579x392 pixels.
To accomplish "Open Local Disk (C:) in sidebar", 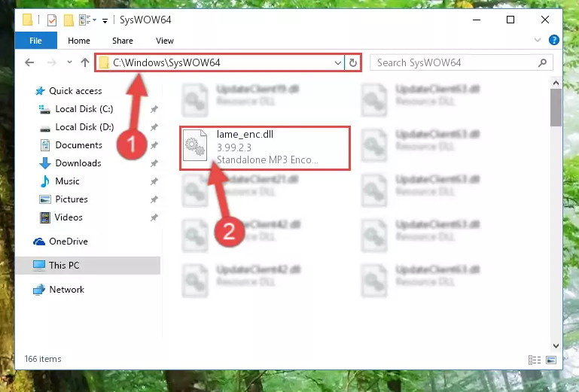I will tap(84, 109).
